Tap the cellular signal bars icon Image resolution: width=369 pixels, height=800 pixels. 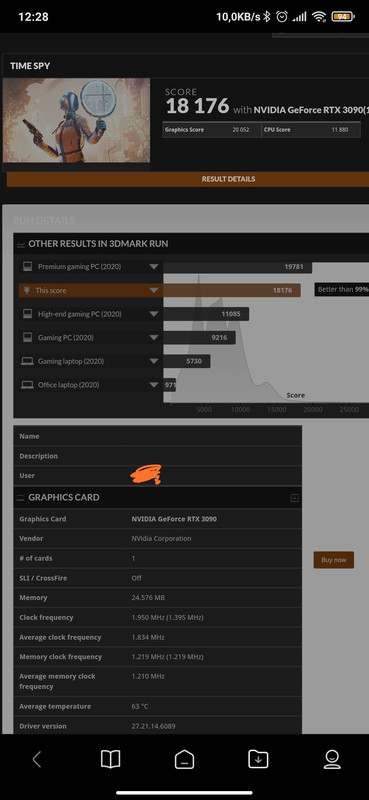[x=300, y=17]
